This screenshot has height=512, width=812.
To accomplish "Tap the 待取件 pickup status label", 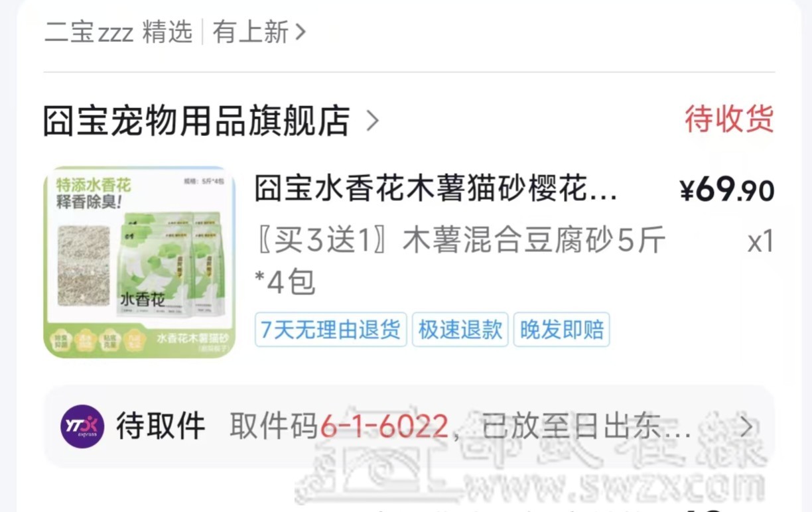I will point(161,426).
